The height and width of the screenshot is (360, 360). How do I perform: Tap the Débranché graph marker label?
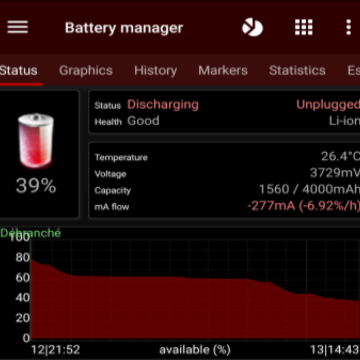[x=31, y=233]
